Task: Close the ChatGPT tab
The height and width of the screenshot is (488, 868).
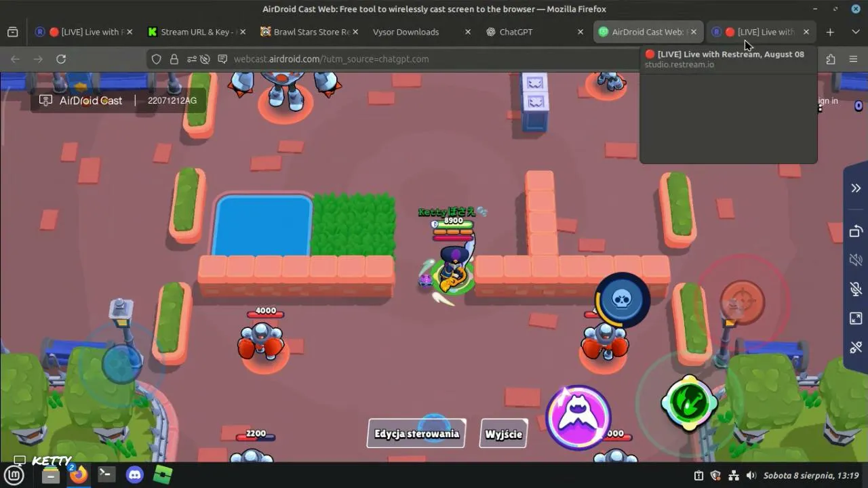Action: [580, 32]
